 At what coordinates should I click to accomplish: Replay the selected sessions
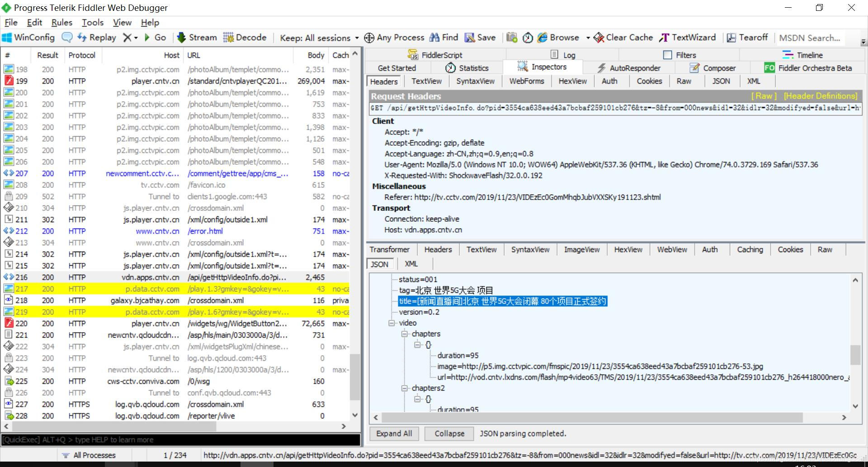point(97,38)
